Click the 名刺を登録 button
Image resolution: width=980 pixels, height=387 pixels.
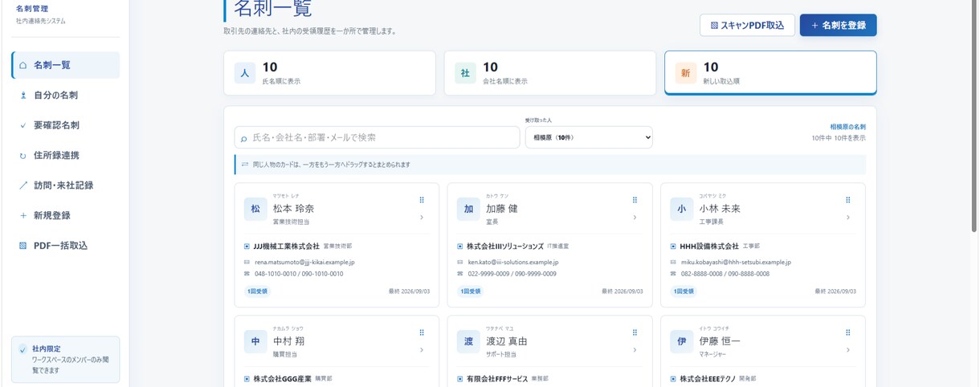[x=838, y=25]
